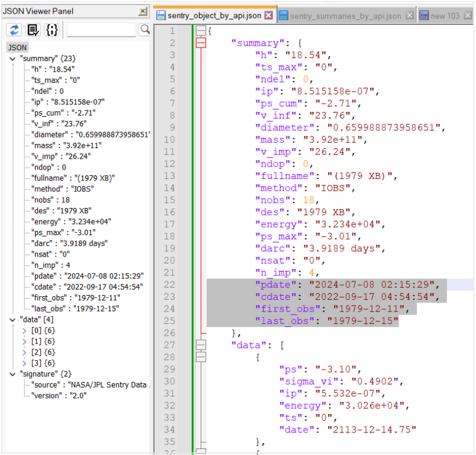The image size is (476, 455).
Task: Click editor key "sigma_vi" on line 30
Action: [308, 382]
